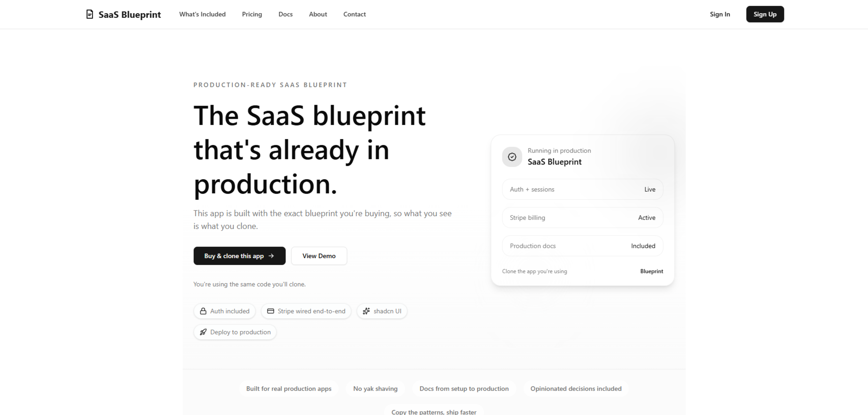The width and height of the screenshot is (868, 415).
Task: Click the lock icon in Auth included chip
Action: point(203,311)
